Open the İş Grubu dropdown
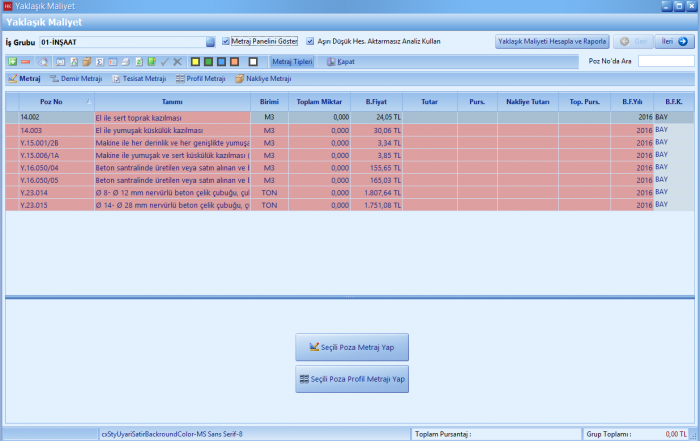700x441 pixels. 210,42
